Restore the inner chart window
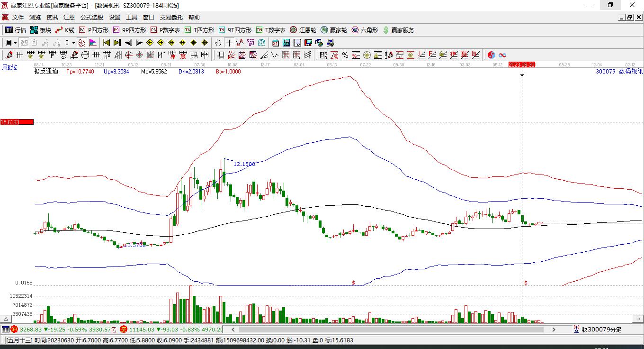 (629, 18)
